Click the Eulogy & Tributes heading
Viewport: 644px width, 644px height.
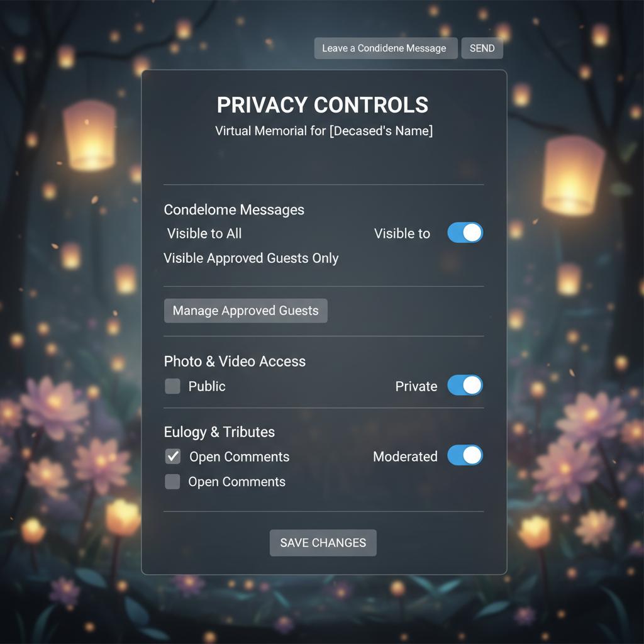coord(219,432)
